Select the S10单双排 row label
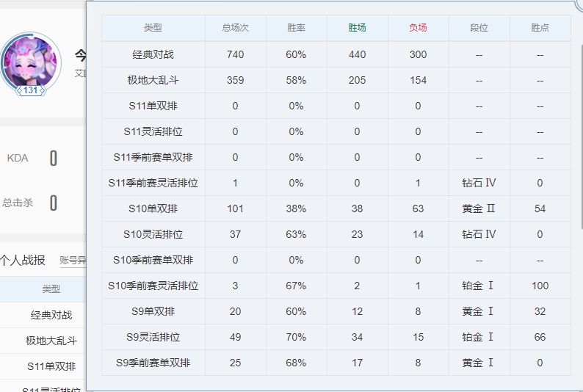The width and height of the screenshot is (583, 392). [153, 208]
